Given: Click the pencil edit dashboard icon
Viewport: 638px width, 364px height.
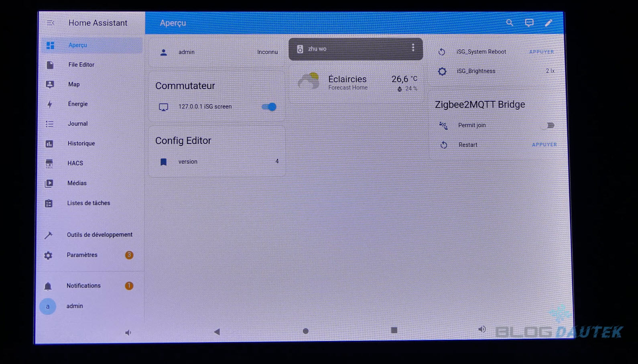Looking at the screenshot, I should click(x=549, y=23).
